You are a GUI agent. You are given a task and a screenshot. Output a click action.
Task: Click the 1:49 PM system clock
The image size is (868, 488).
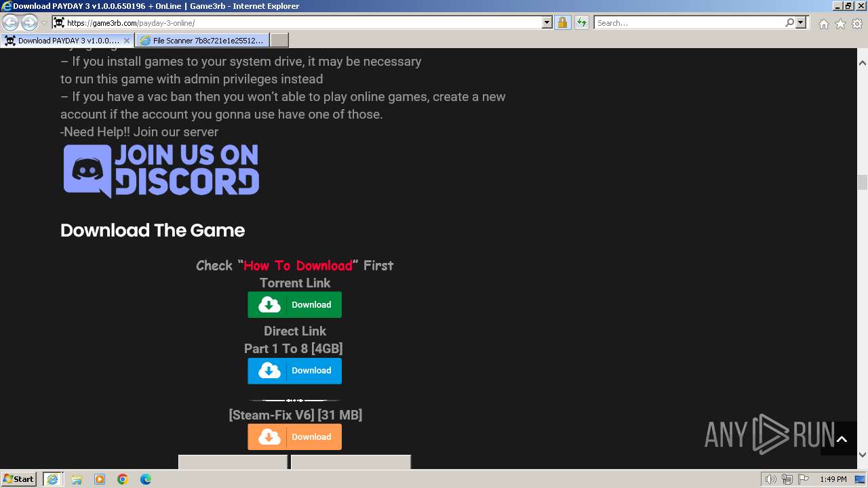(x=833, y=479)
